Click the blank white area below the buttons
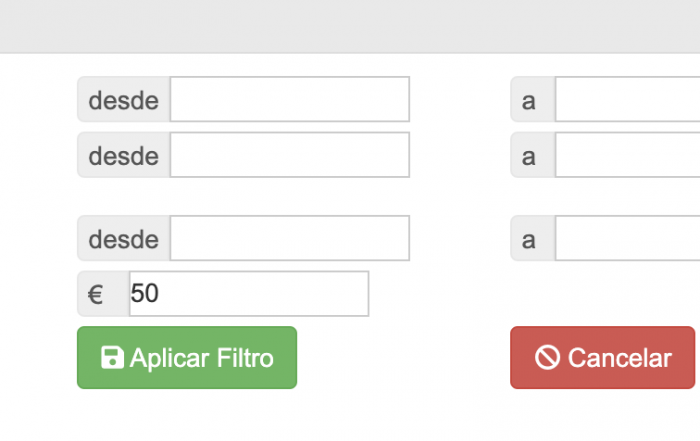 [350, 415]
